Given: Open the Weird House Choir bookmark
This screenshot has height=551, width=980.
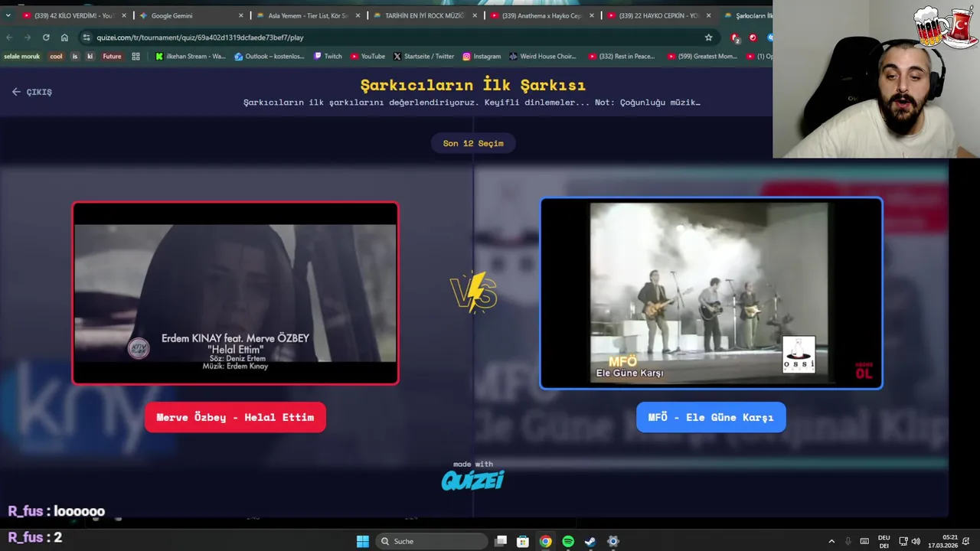Looking at the screenshot, I should 542,56.
